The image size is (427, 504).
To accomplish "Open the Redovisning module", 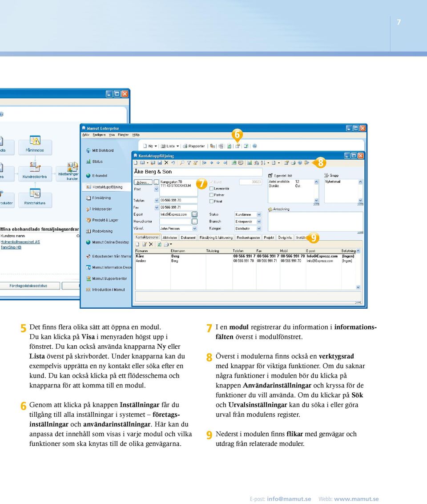I will coord(99,231).
